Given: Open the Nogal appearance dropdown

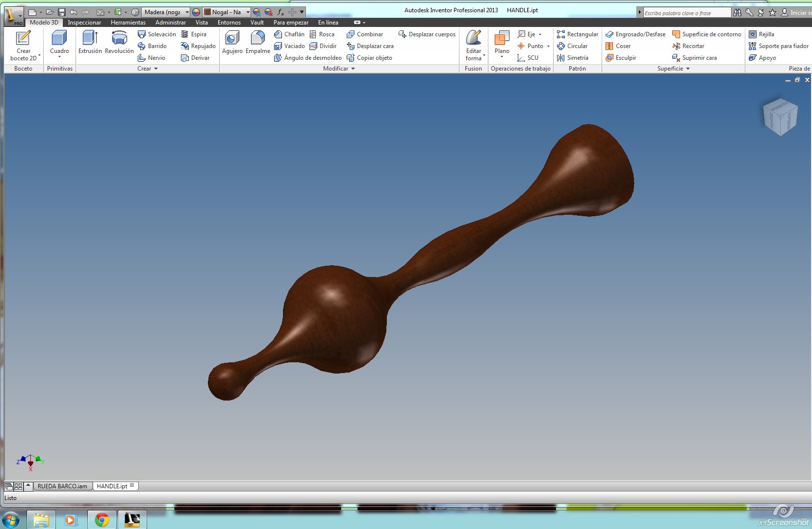Looking at the screenshot, I should click(x=248, y=12).
